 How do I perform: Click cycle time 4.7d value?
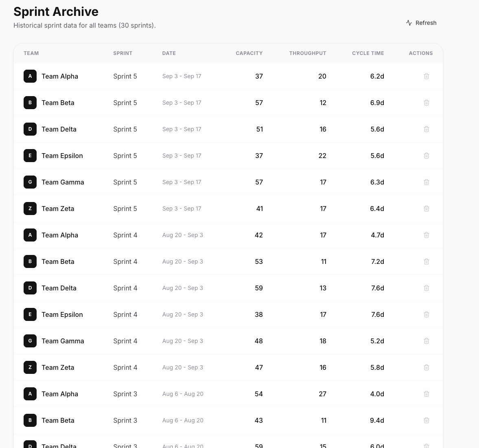(x=377, y=235)
